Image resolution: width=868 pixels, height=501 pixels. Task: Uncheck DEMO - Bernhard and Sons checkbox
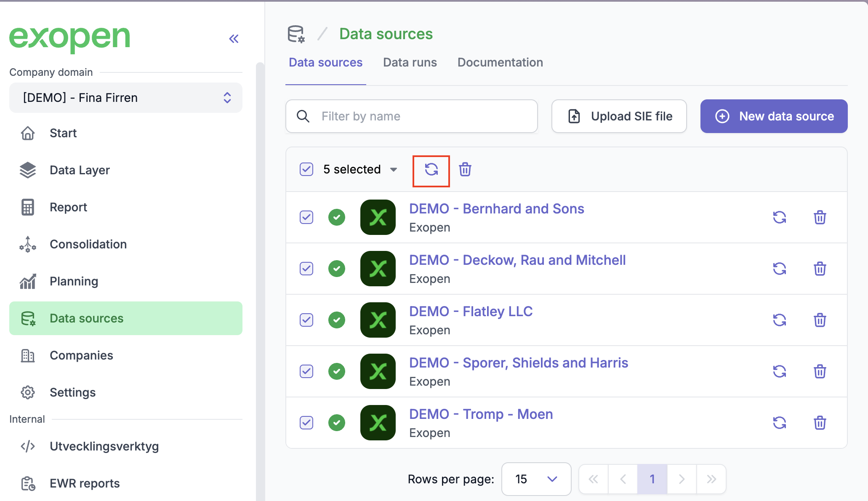click(306, 217)
